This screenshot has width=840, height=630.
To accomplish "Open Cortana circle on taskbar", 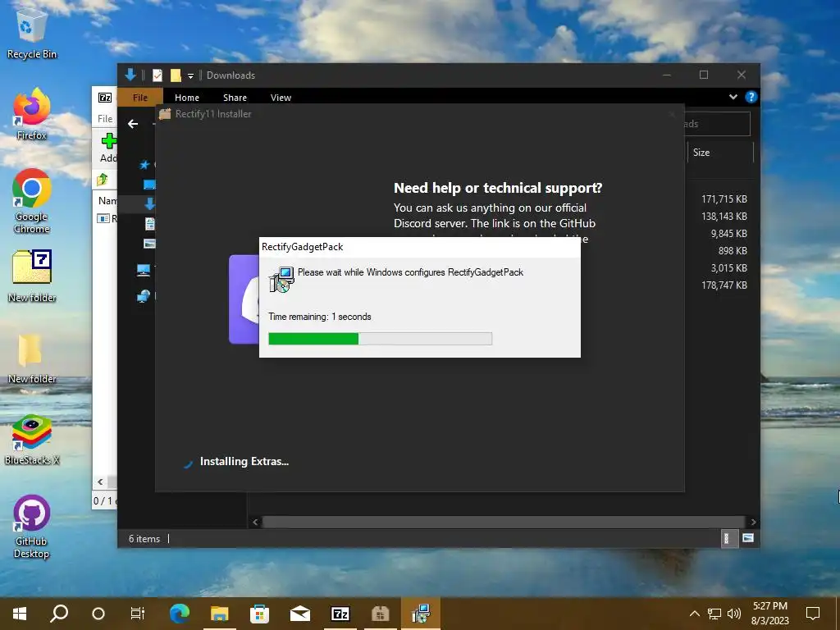I will [x=98, y=614].
